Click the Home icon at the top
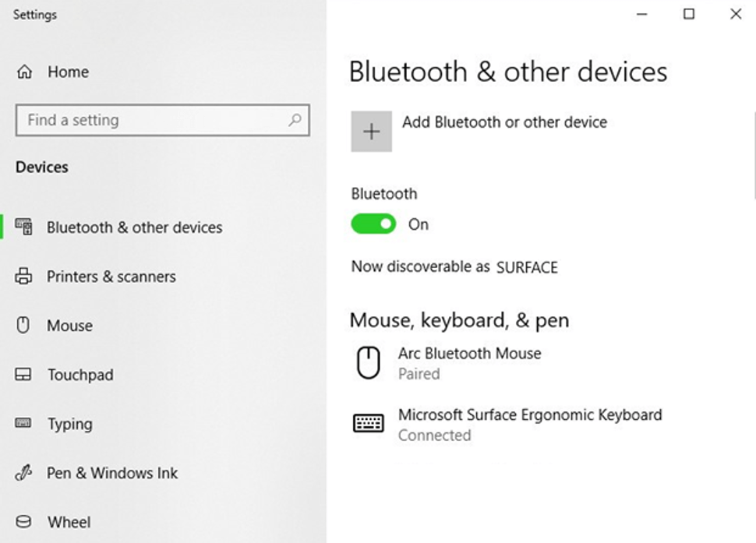The width and height of the screenshot is (756, 543). coord(25,72)
